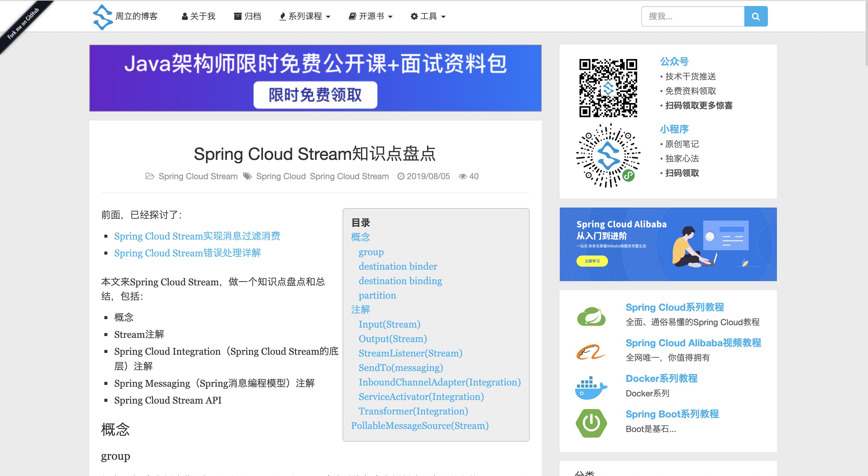The image size is (868, 476).
Task: Jump to destination binder in table of contents
Action: [x=398, y=266]
